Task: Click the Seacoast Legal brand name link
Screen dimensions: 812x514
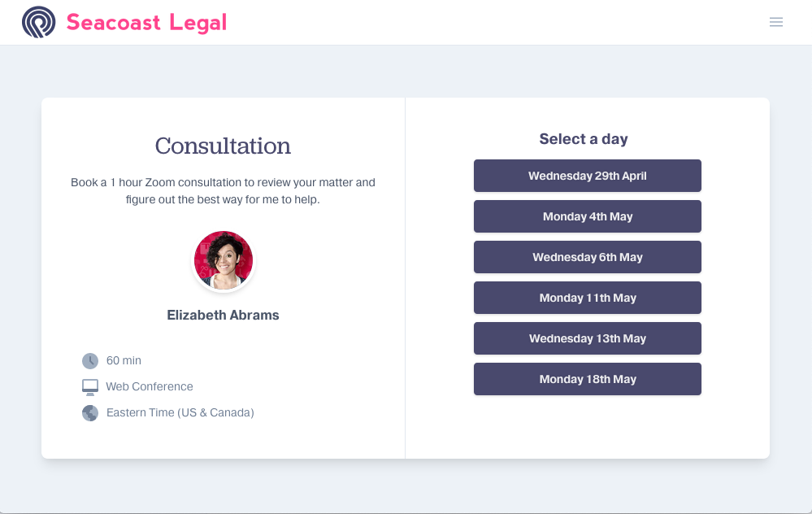Action: point(147,22)
